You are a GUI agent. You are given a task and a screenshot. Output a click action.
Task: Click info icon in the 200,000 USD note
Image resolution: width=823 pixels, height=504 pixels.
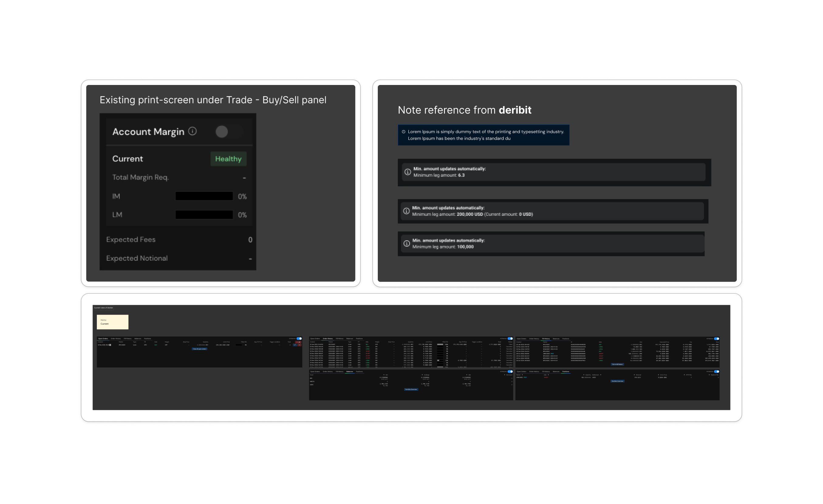click(x=406, y=211)
